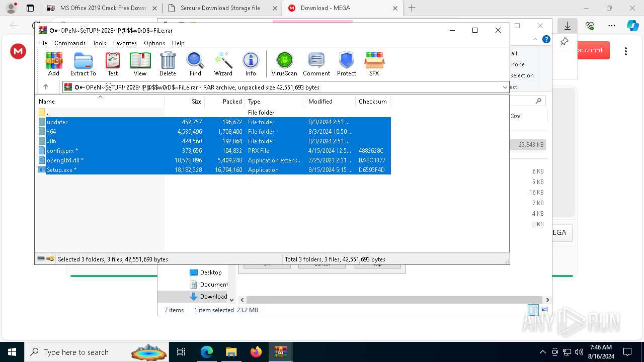The image size is (644, 362).
Task: Open the browser tab actions icon
Action: click(30, 8)
